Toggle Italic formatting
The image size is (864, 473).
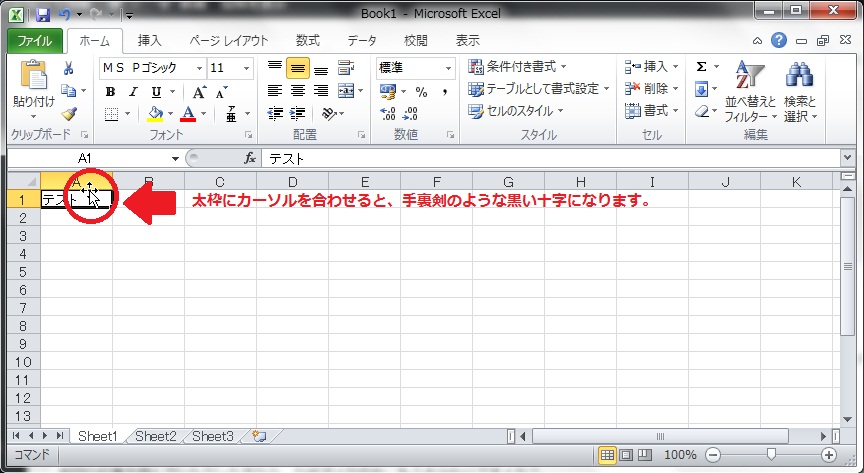133,92
